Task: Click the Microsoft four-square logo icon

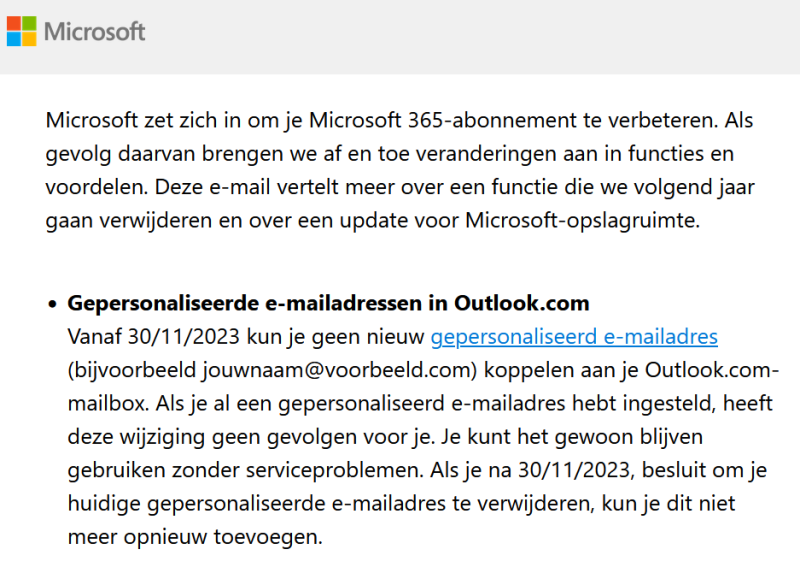Action: pos(21,31)
